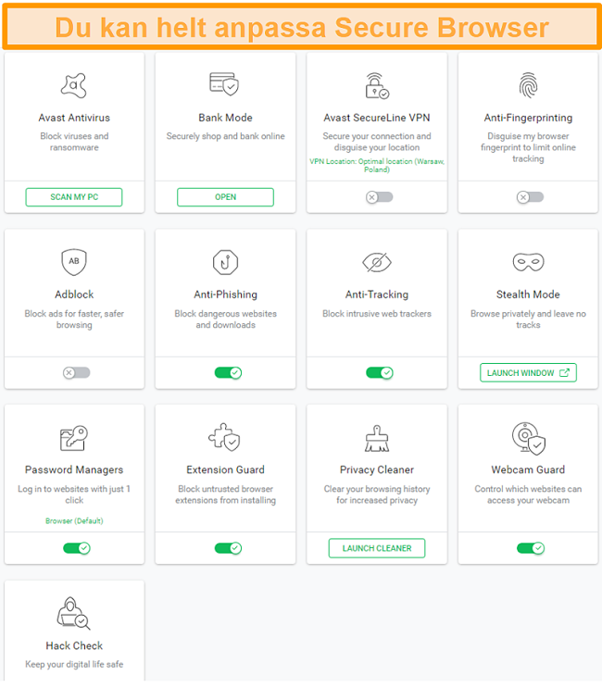Enable the Adblock toggle
The image size is (602, 700).
[x=76, y=373]
